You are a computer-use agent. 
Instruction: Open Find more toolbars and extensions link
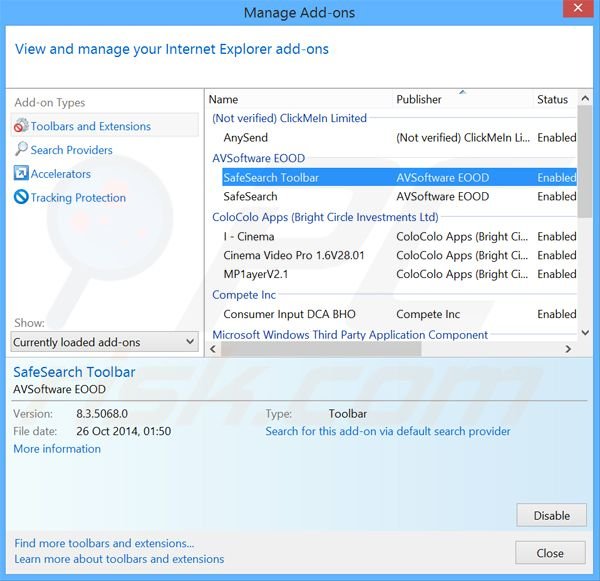click(x=105, y=543)
